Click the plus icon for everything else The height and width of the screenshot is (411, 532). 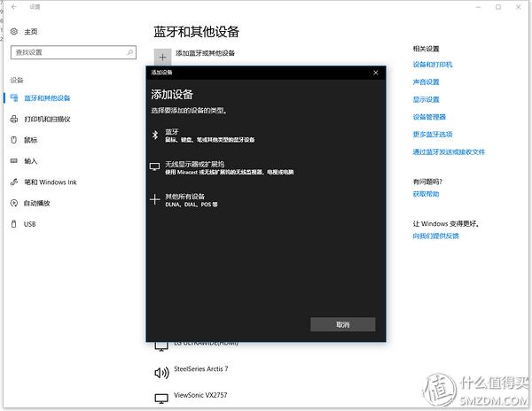(154, 199)
